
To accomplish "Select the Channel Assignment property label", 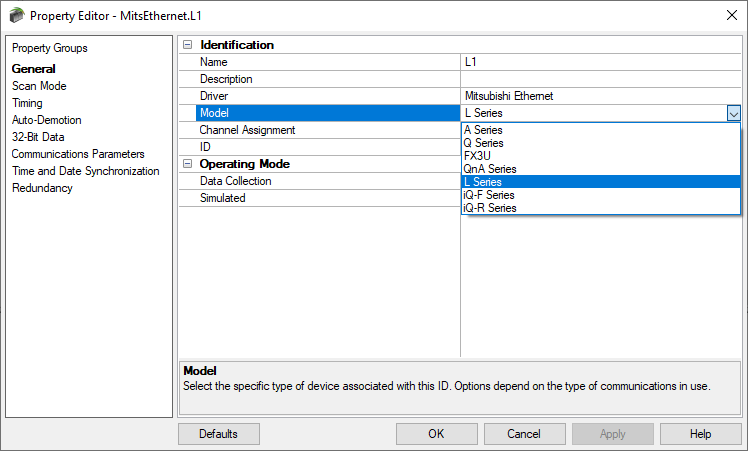I will (247, 130).
